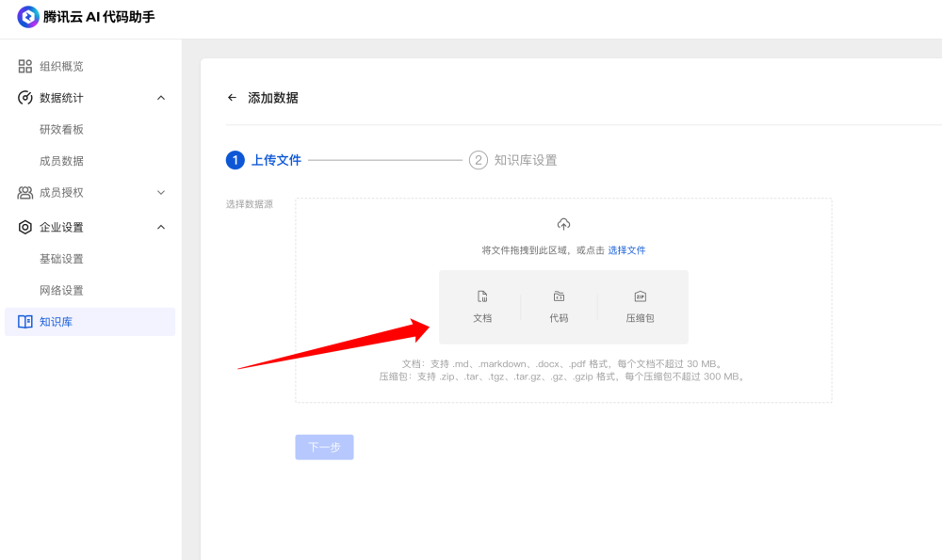Expand the 成员授权 section
Viewport: 942px width, 560px height.
(160, 192)
